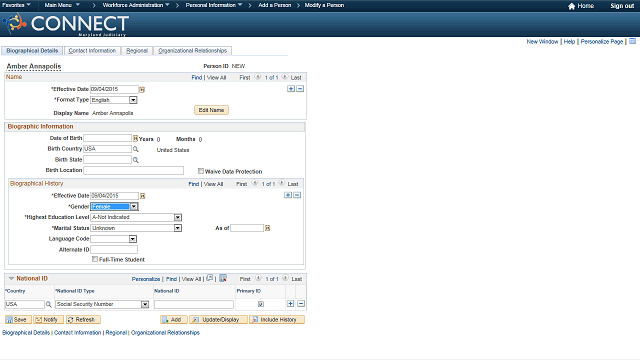Zoom National ID grid icon

[x=209, y=278]
